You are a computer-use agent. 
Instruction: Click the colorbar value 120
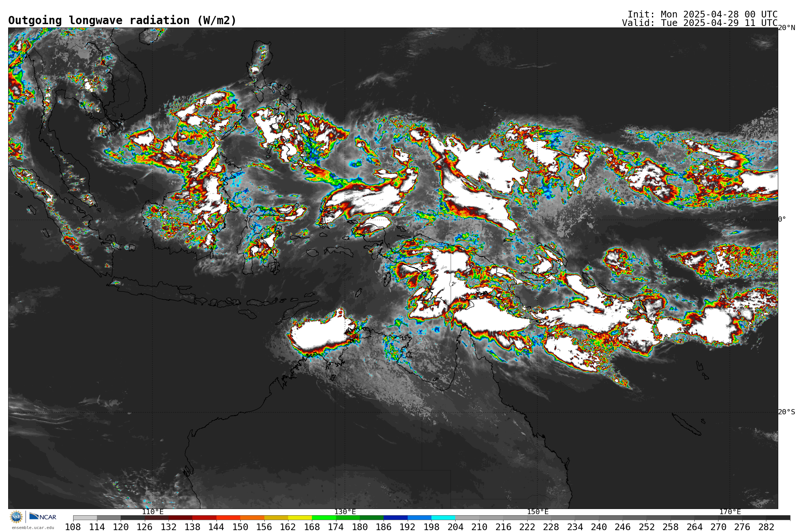[121, 527]
